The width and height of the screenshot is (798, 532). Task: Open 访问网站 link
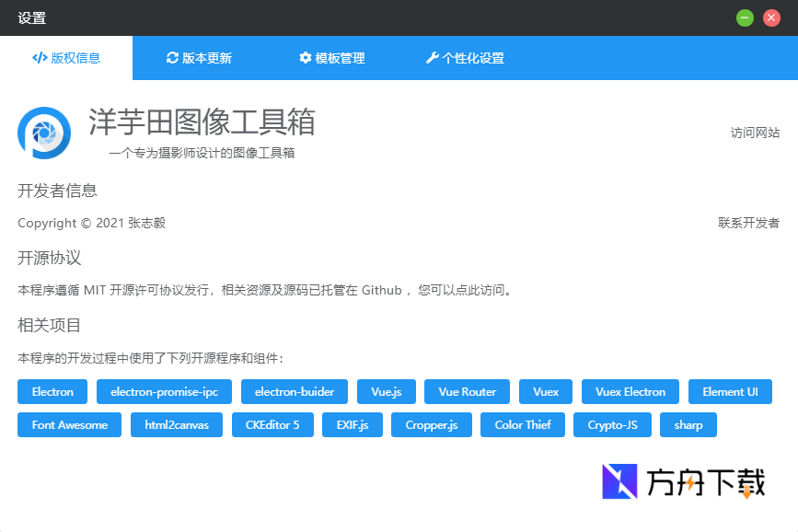click(x=757, y=132)
